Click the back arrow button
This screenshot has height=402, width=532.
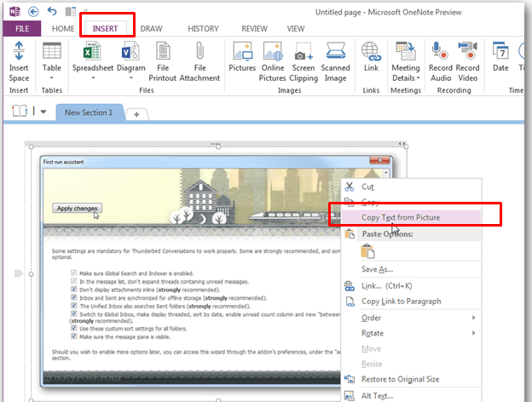[33, 12]
